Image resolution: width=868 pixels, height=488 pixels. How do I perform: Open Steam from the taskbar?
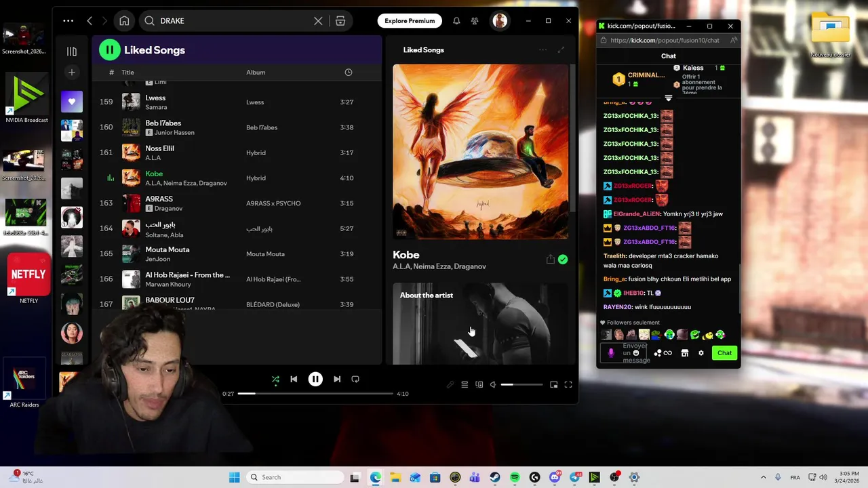pos(495,477)
